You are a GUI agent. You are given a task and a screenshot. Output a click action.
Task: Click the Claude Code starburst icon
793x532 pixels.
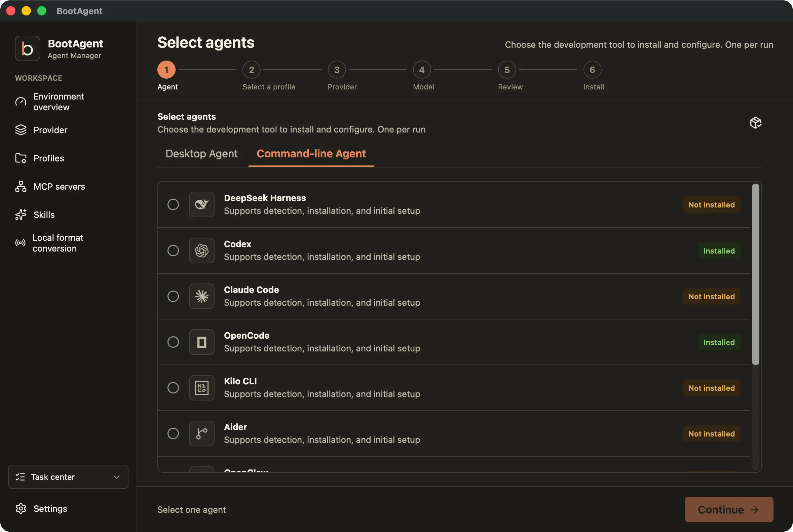click(x=201, y=297)
